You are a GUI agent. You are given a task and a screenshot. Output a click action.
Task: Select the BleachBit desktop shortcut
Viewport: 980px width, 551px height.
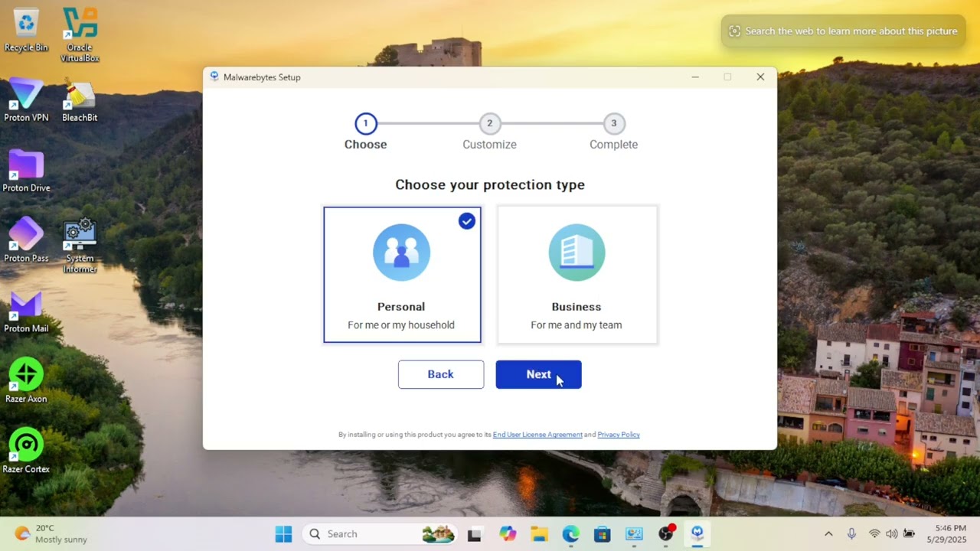click(80, 99)
